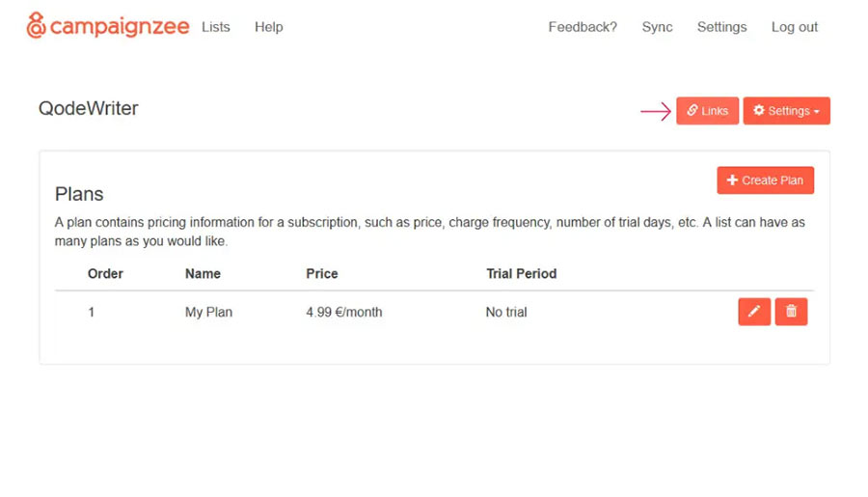Click the Campaignzee logo

pos(108,26)
